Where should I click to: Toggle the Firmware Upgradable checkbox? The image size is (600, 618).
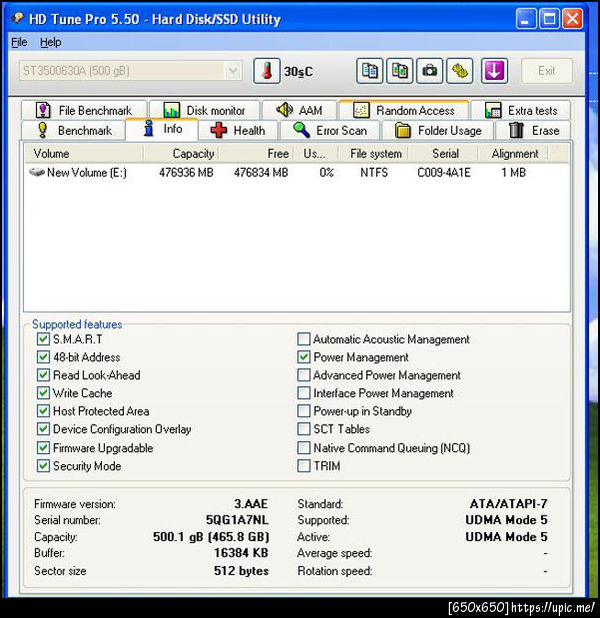pos(43,448)
